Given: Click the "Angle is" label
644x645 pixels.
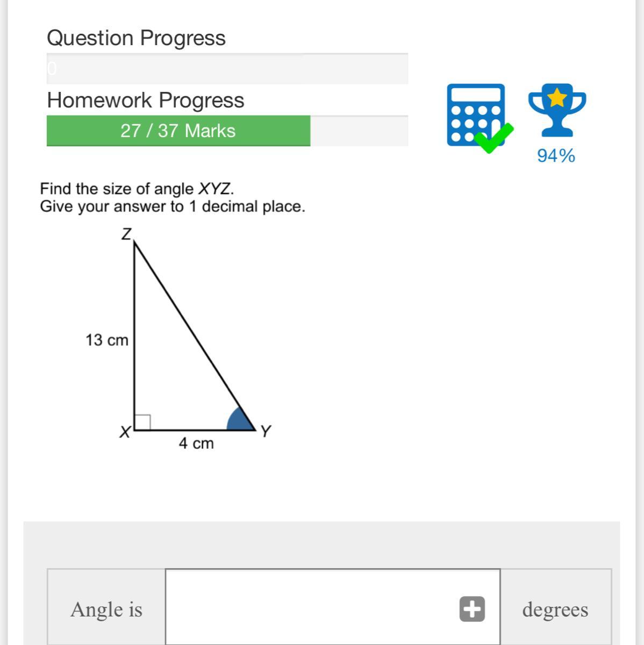Looking at the screenshot, I should coord(106,610).
